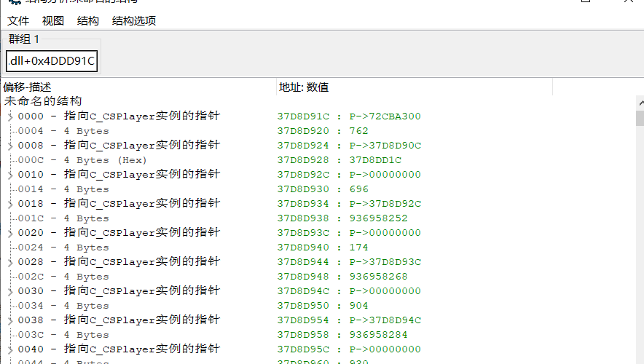Select the 000C - 4 Bytes (Hex) row
644x364 pixels.
(x=82, y=160)
